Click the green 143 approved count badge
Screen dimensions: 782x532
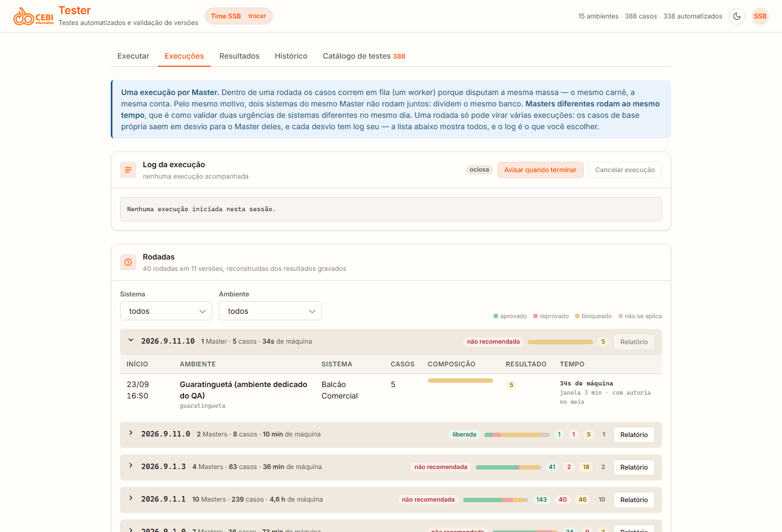[x=541, y=500]
